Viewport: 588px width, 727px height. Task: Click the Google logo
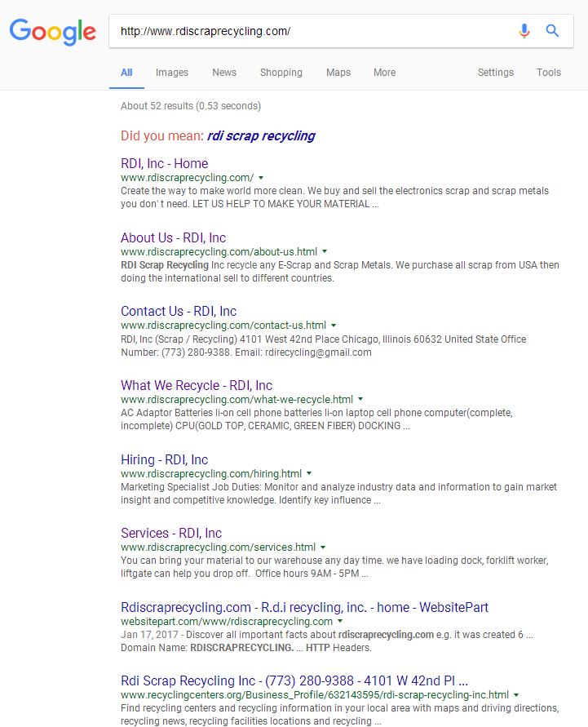click(53, 32)
